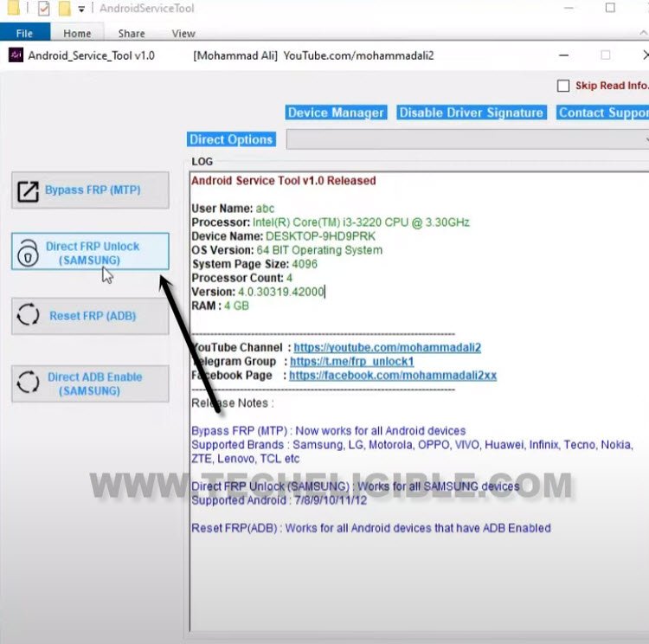Image resolution: width=649 pixels, height=644 pixels.
Task: Click the 'Android Service Tool v1.0 Released' heading
Action: pos(284,181)
